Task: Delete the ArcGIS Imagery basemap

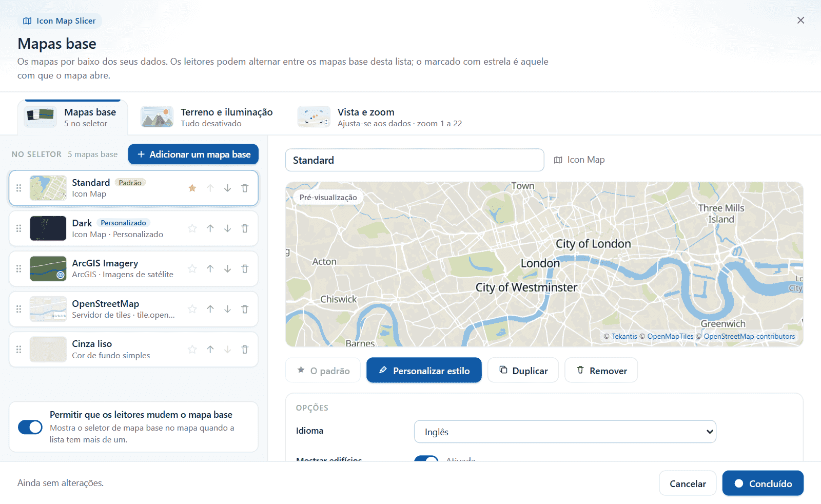Action: tap(245, 268)
